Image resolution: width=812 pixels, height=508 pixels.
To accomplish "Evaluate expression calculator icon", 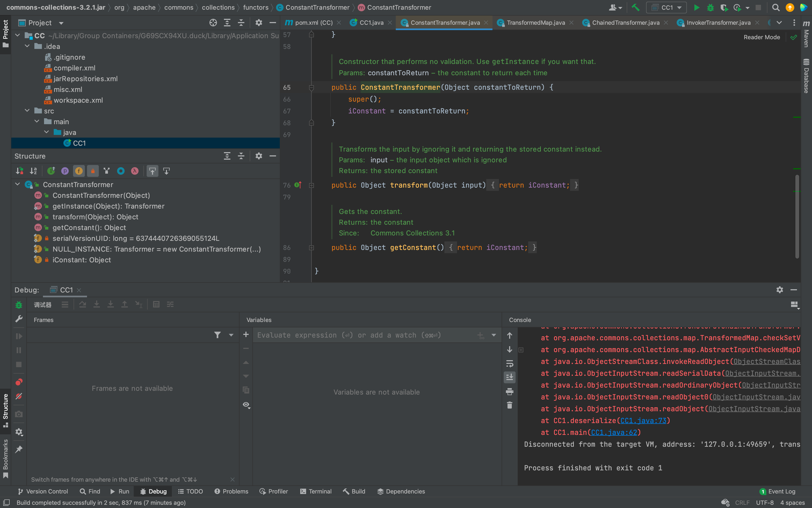I will 156,304.
